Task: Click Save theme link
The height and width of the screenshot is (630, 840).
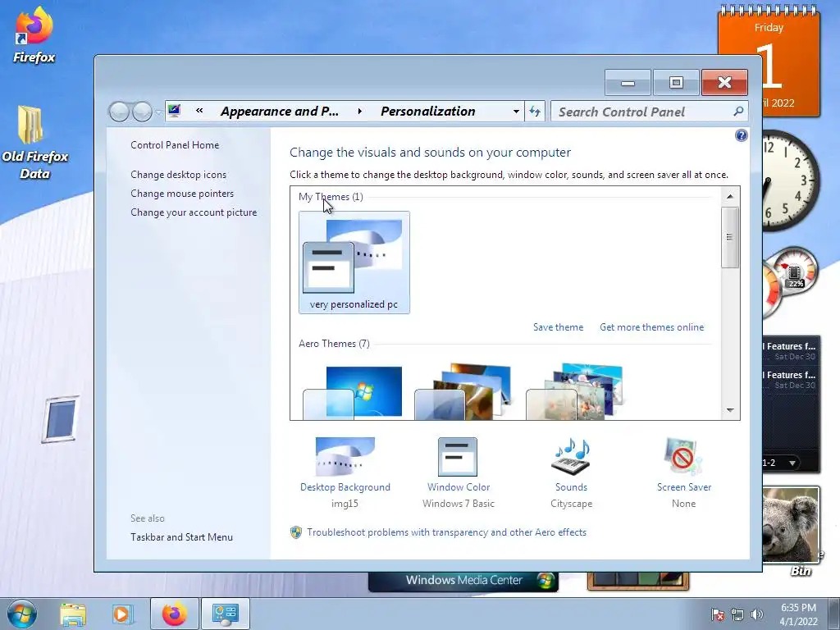Action: click(x=558, y=326)
